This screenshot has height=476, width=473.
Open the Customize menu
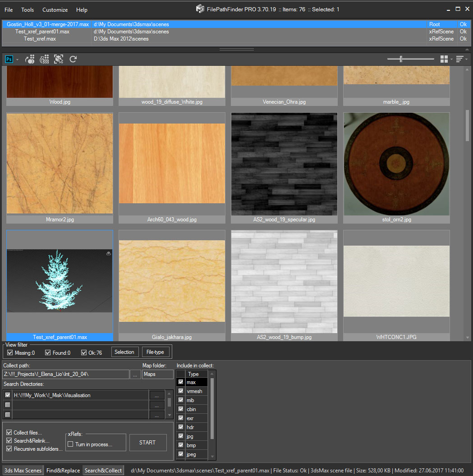tap(55, 9)
